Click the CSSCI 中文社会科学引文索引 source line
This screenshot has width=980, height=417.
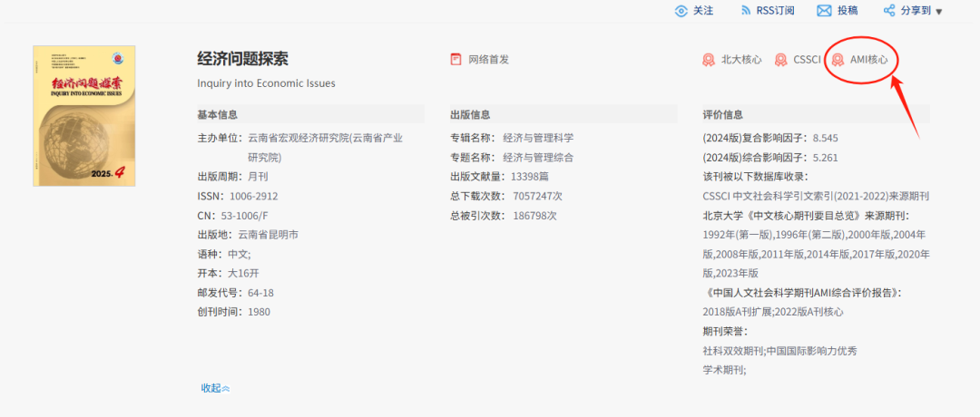816,196
